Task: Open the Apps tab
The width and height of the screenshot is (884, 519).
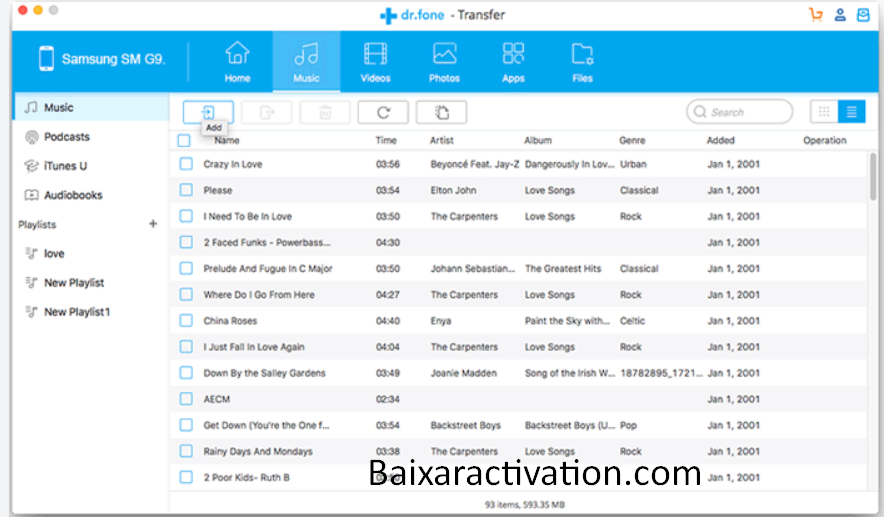Action: [513, 62]
